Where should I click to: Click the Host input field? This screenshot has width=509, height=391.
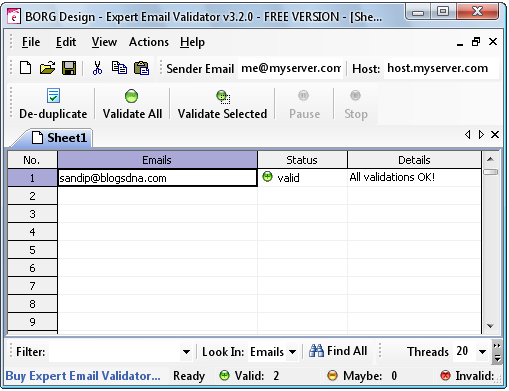tap(441, 68)
